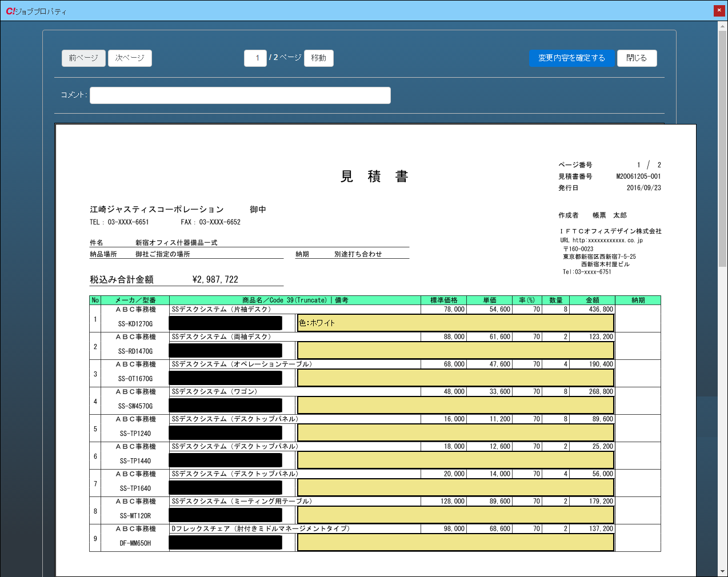Screen dimensions: 728x577
Task: Click standard price 128,000
Action: (x=453, y=501)
